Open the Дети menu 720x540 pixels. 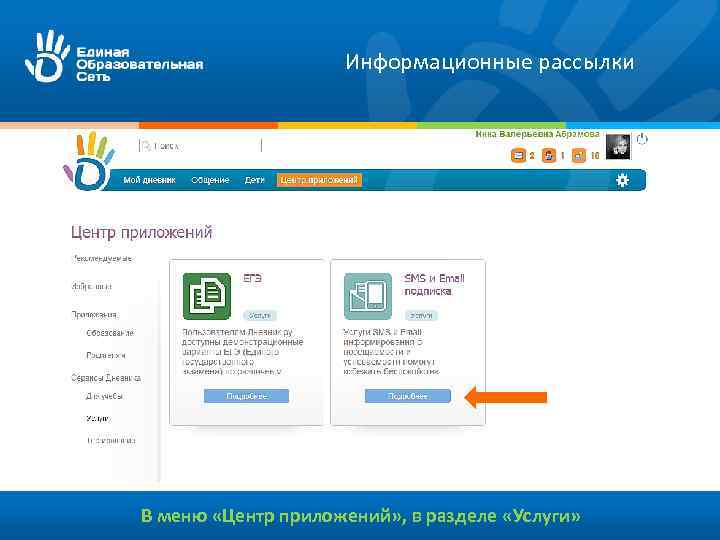coord(254,180)
